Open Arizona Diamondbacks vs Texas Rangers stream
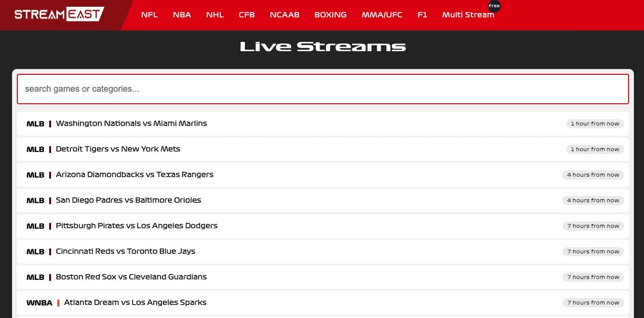This screenshot has width=644, height=318. [134, 175]
